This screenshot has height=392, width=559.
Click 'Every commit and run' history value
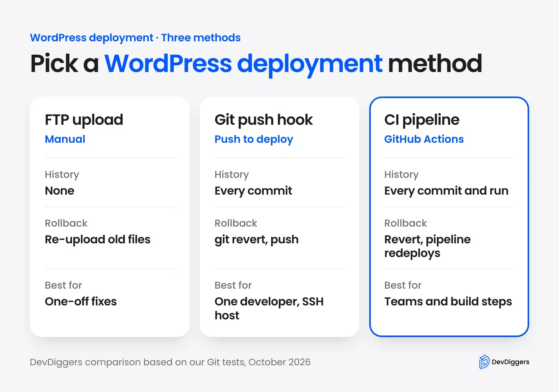tap(446, 191)
